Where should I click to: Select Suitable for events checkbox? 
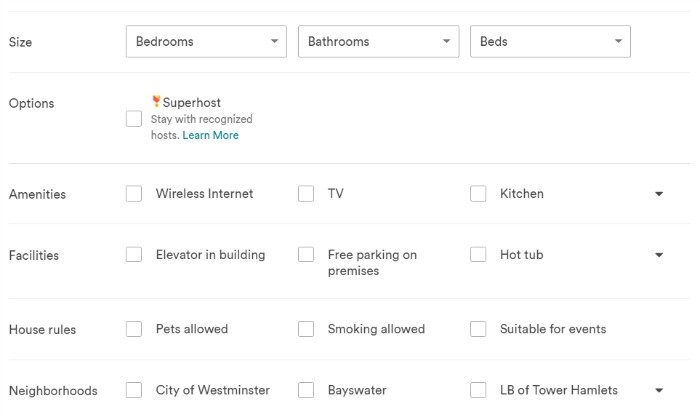(x=478, y=329)
